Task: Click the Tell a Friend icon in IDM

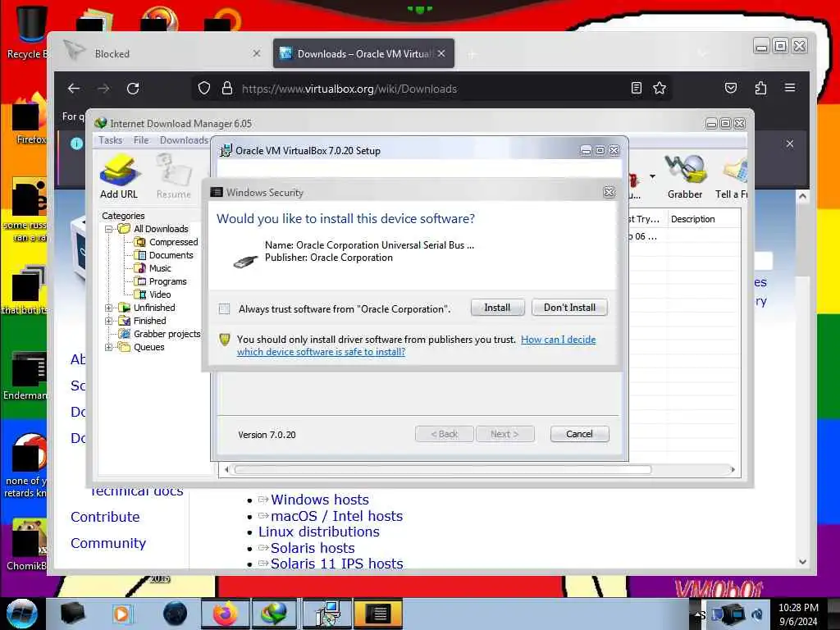Action: (x=732, y=177)
